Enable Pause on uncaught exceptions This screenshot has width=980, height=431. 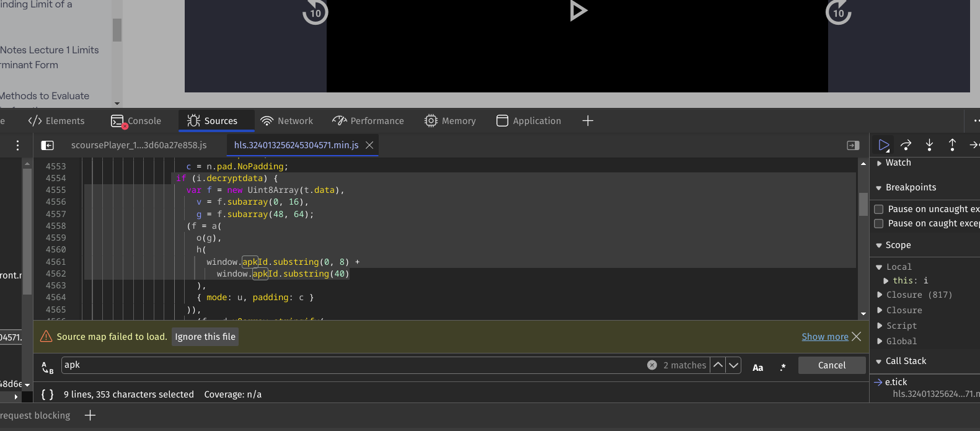(x=878, y=209)
